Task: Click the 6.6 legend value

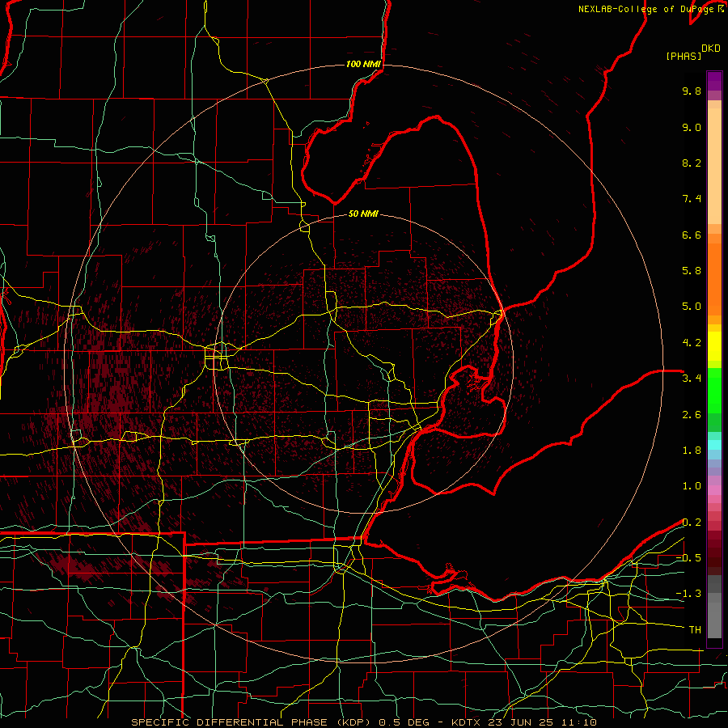Action: tap(692, 235)
